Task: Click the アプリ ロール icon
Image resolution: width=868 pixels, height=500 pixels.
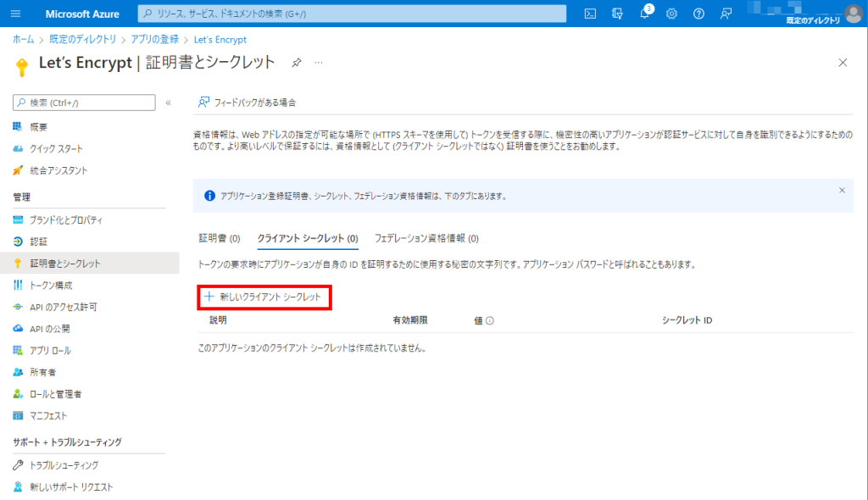Action: 18,351
